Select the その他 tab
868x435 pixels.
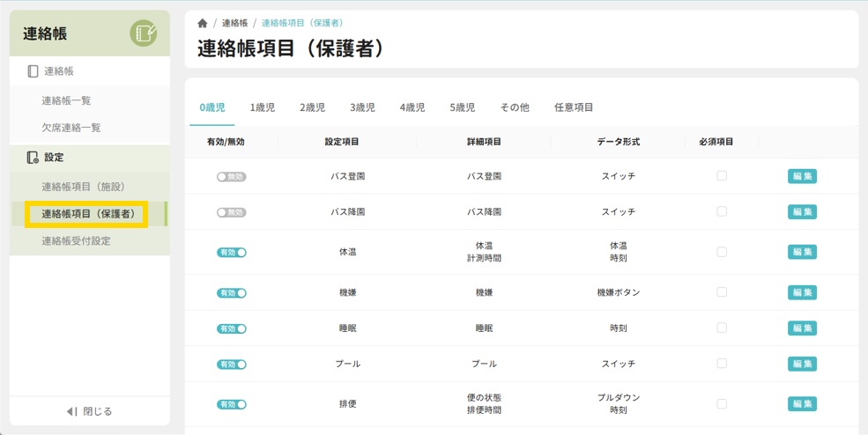pos(515,107)
